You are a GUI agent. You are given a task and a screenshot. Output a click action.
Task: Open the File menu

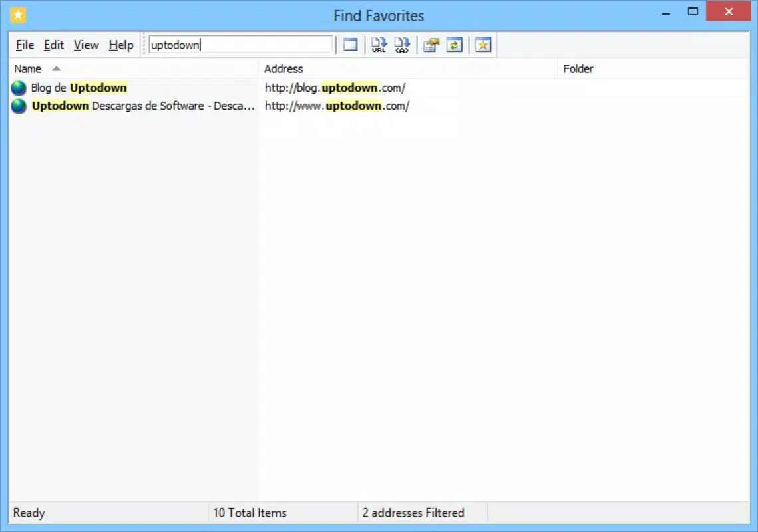25,45
